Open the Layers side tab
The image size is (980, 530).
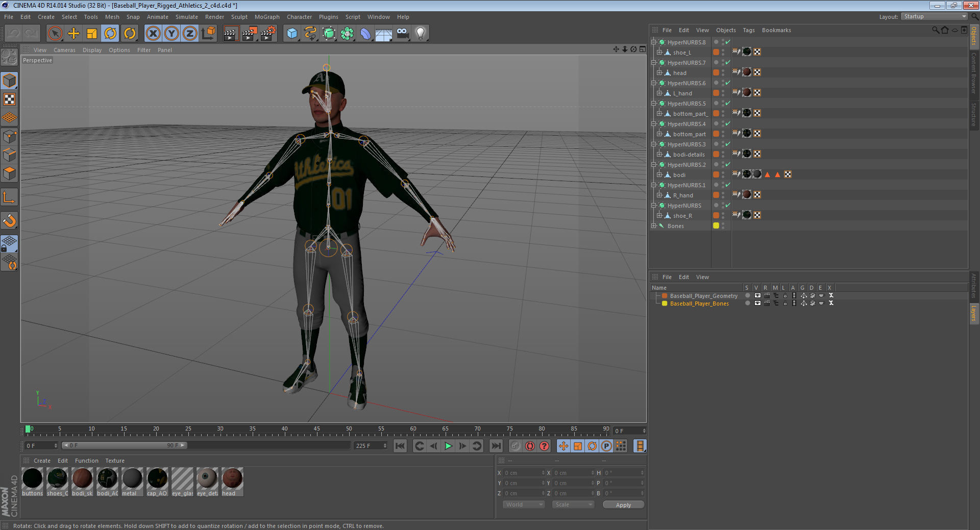coord(973,313)
